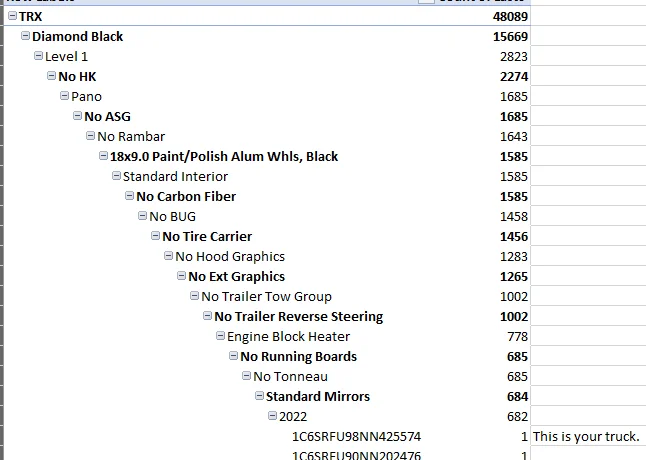Select the Engine Block Heater label
646x460 pixels.
coord(288,336)
